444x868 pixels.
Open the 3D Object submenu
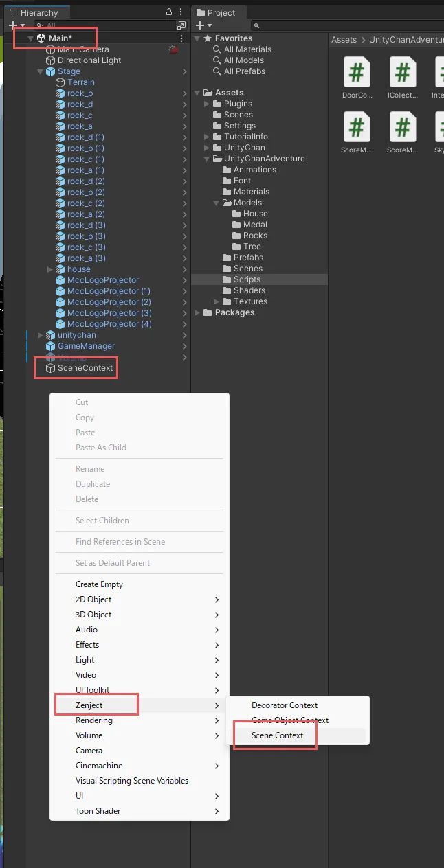point(93,615)
